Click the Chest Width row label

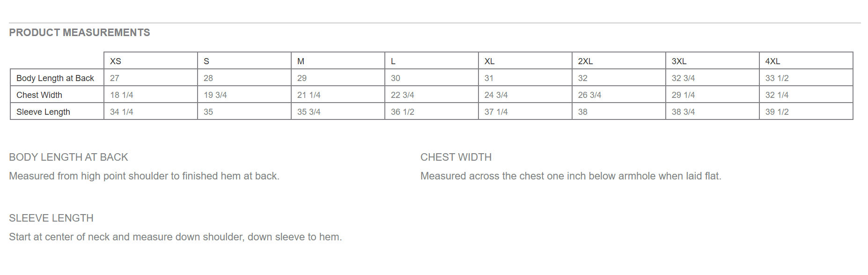[x=57, y=95]
